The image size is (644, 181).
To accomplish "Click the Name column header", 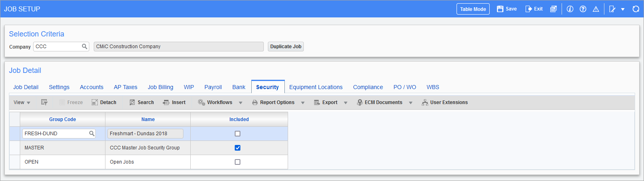I will point(148,119).
